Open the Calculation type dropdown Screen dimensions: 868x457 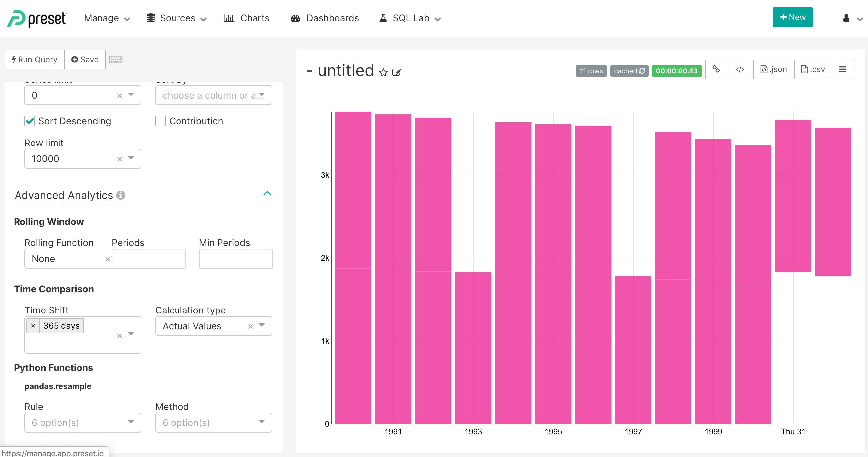click(261, 326)
